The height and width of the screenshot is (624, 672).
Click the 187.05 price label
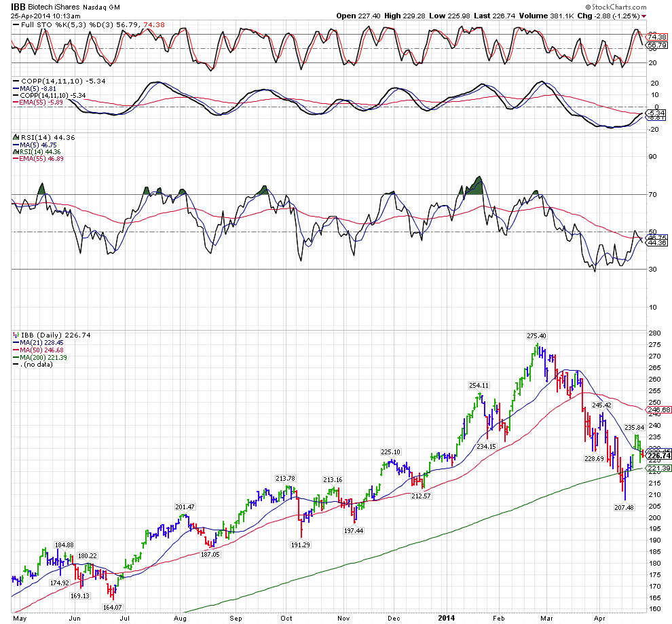point(210,554)
